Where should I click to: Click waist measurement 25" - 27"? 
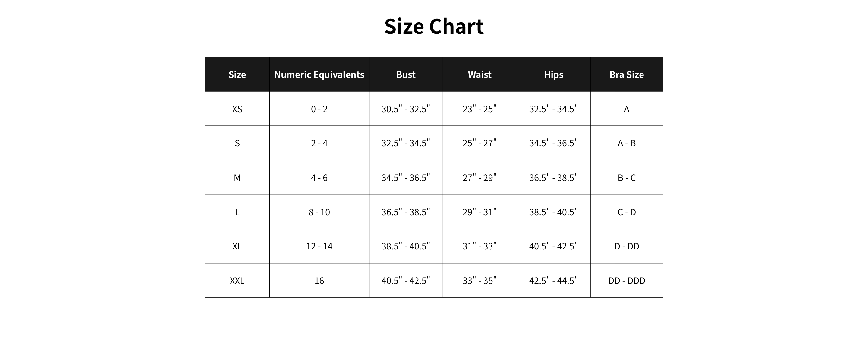pos(480,143)
